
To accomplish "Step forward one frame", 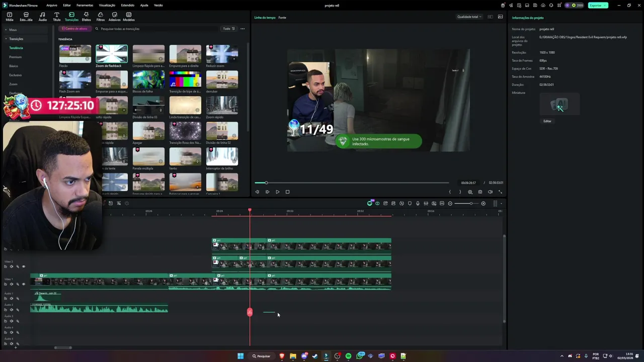I will click(x=267, y=192).
